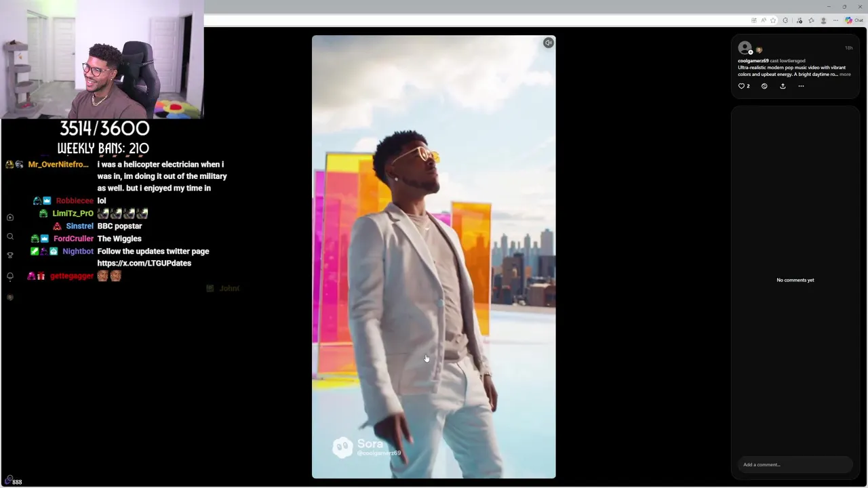
Task: Open the cast member's small avatar
Action: 759,50
